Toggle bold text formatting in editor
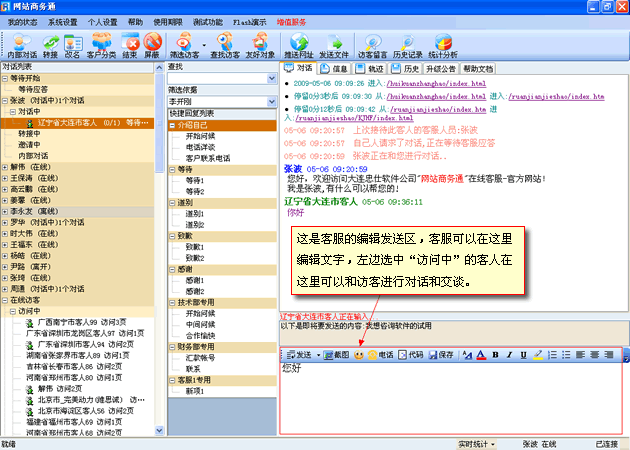 [494, 354]
